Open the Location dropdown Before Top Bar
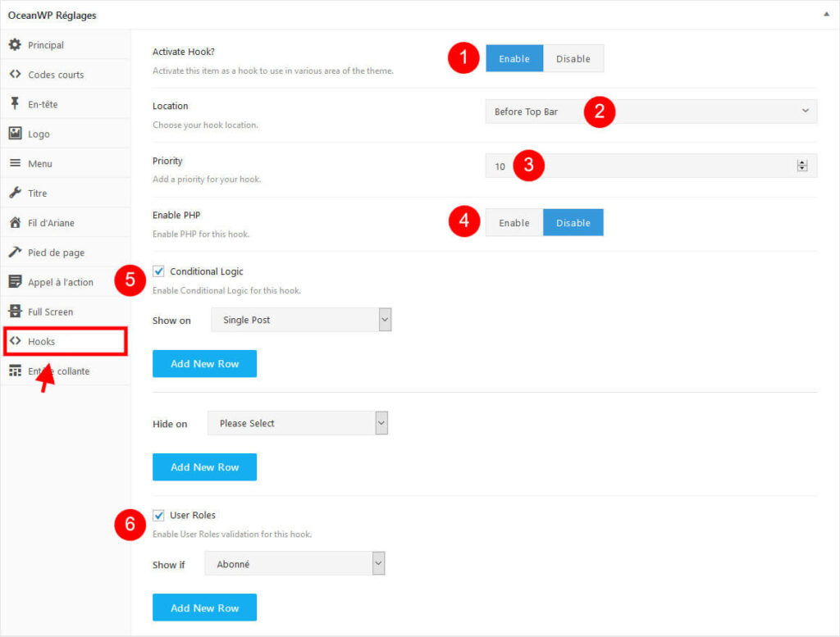 [651, 111]
